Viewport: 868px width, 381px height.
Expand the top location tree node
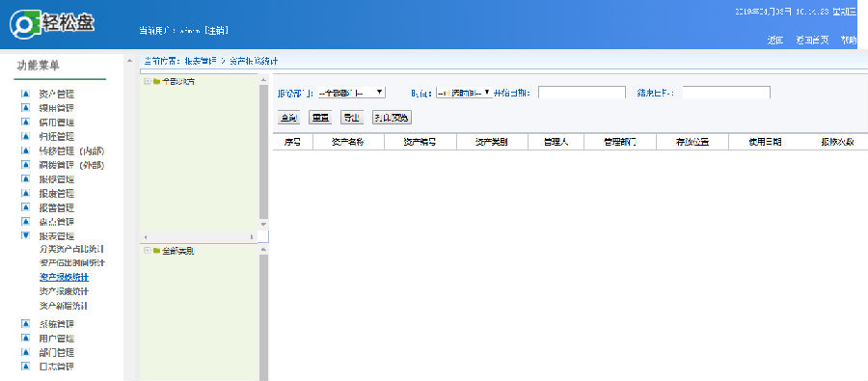tap(148, 81)
